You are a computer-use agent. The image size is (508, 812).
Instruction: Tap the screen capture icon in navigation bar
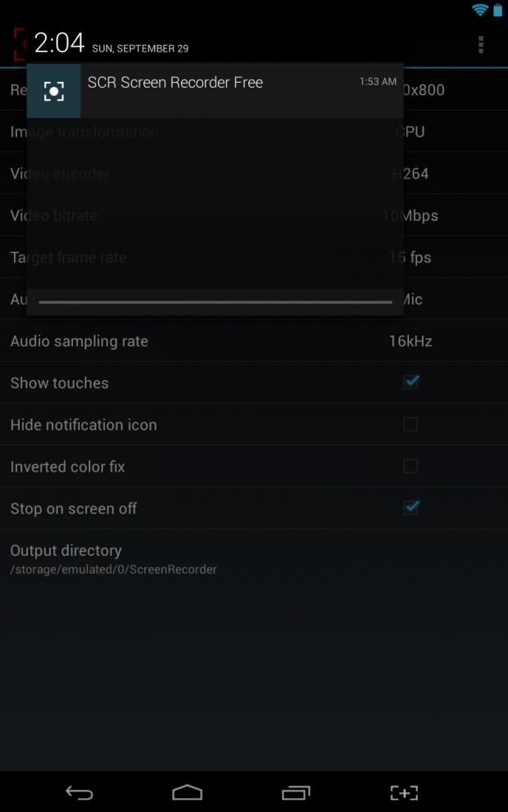[403, 792]
